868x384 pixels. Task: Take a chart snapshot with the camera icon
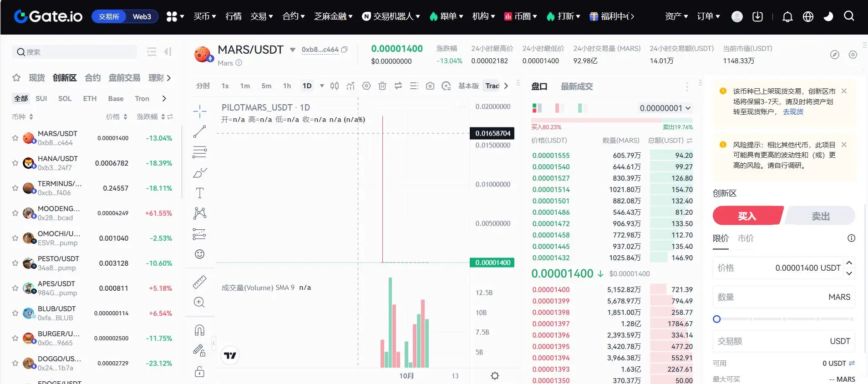tap(430, 86)
